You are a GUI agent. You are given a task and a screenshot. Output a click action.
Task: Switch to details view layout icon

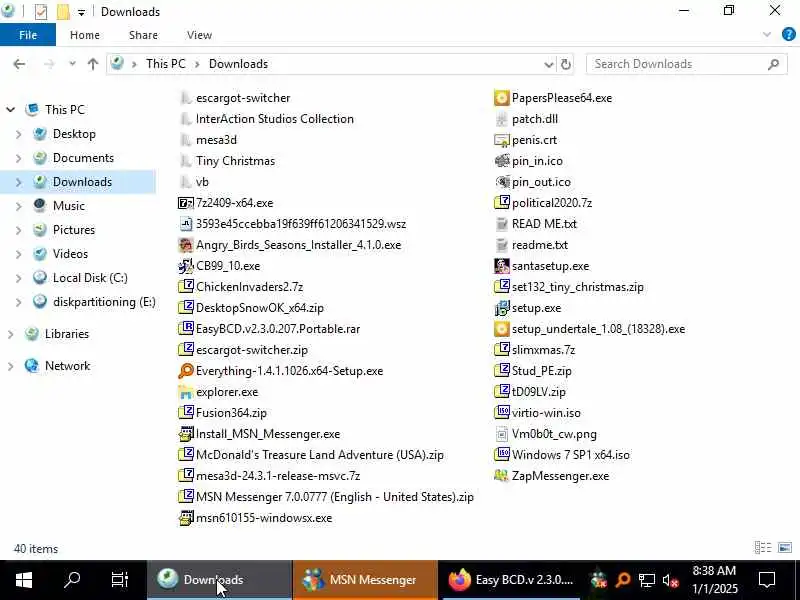763,548
